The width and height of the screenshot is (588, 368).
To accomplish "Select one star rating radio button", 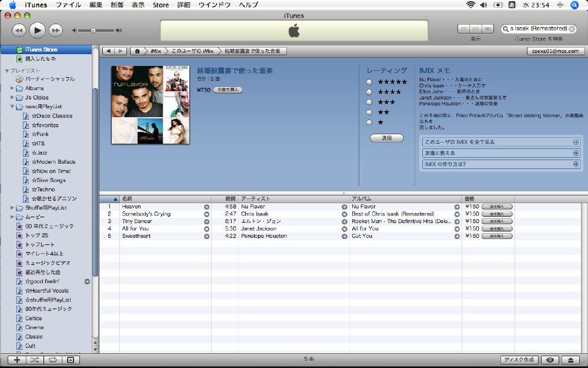I will point(369,122).
